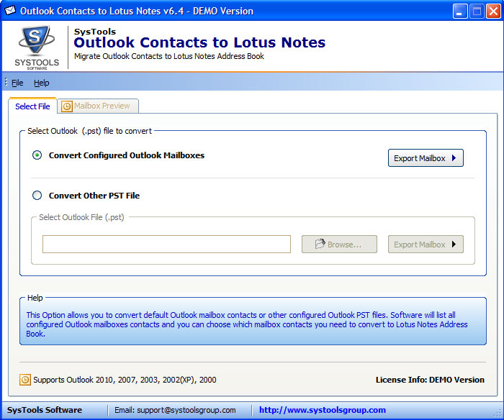The width and height of the screenshot is (504, 420).
Task: Click the clock icon on Mailbox Preview tab
Action: click(x=67, y=106)
